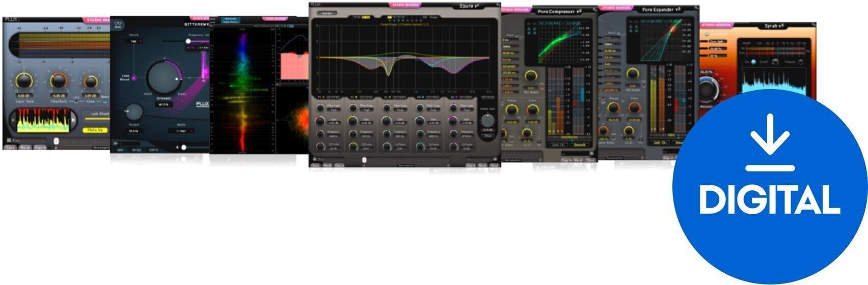This screenshot has width=868, height=285.
Task: Open the wrench settings icon in Pure Compressor
Action: point(594,10)
